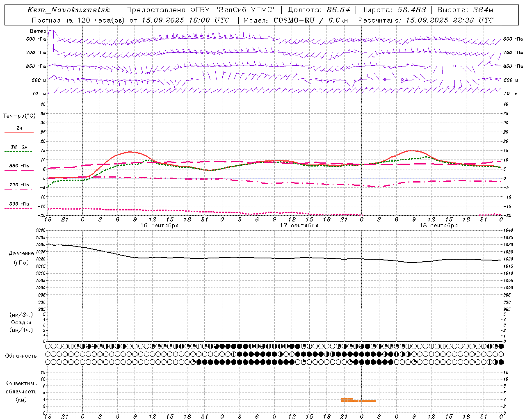Click the station name Kem_Novokuznetsk in header

coord(68,10)
